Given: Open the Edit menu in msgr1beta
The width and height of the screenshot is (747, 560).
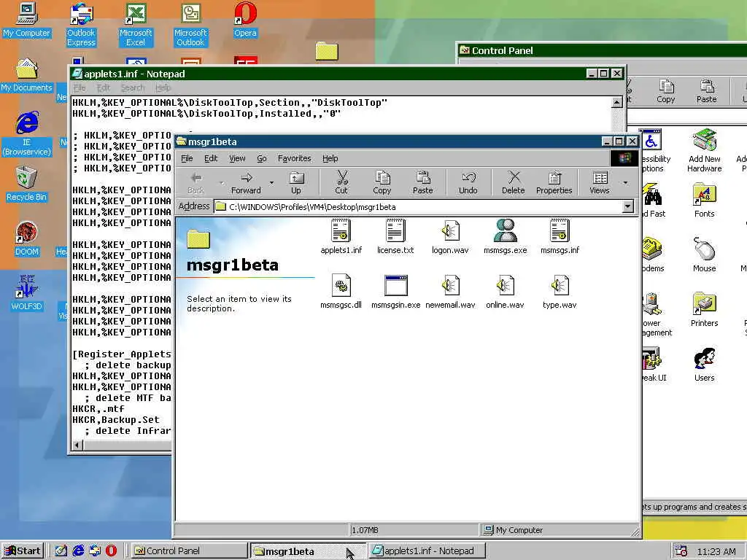Looking at the screenshot, I should (211, 158).
